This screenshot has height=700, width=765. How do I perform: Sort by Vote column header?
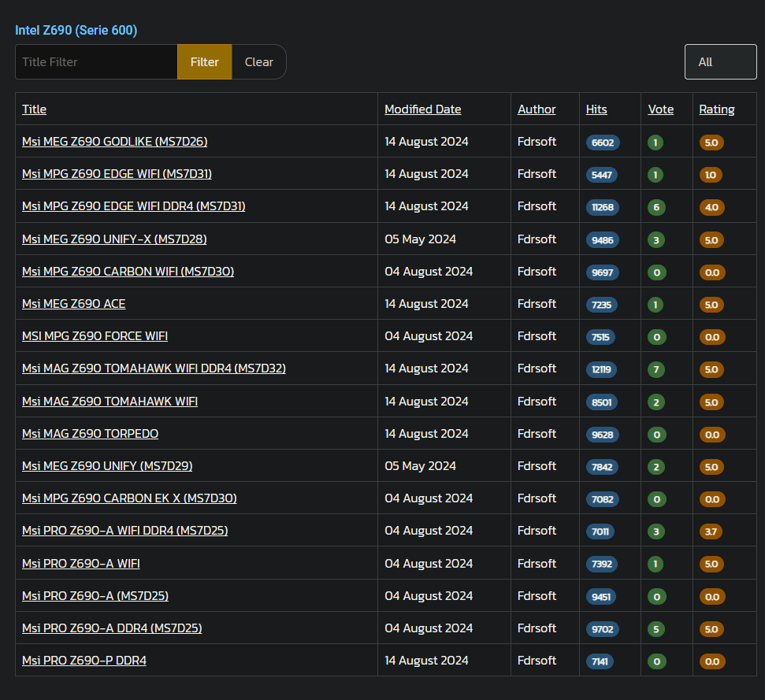[x=661, y=109]
